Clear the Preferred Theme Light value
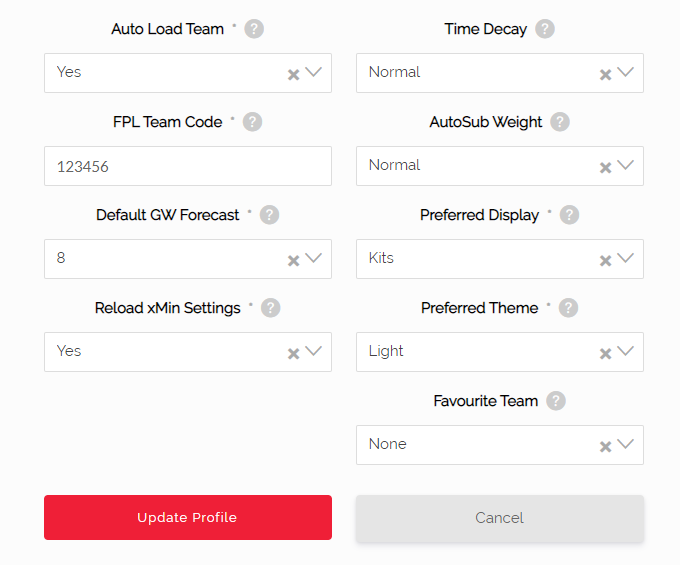Viewport: 680px width, 565px height. click(x=605, y=354)
